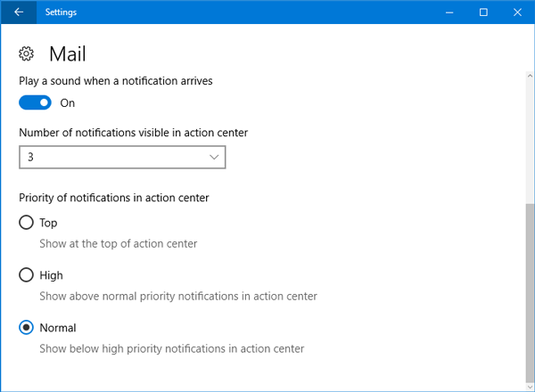Select the Top priority radio button

point(26,223)
